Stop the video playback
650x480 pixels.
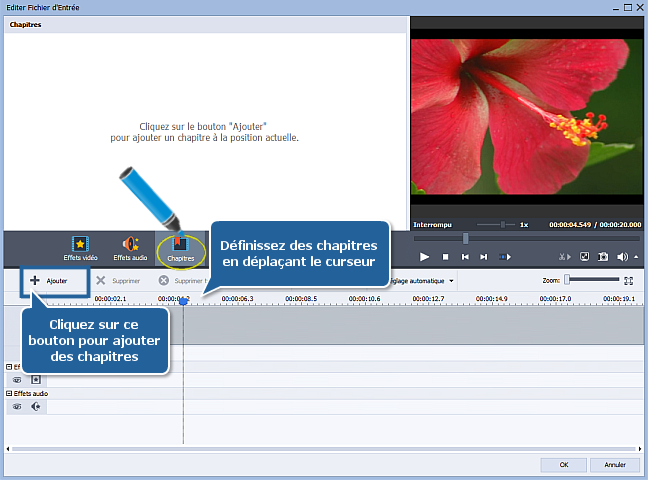tap(445, 257)
